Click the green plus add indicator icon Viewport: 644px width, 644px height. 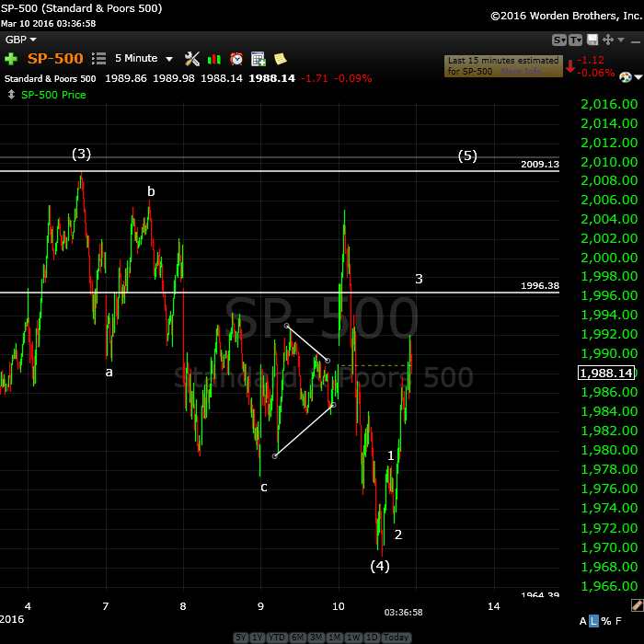pos(11,59)
